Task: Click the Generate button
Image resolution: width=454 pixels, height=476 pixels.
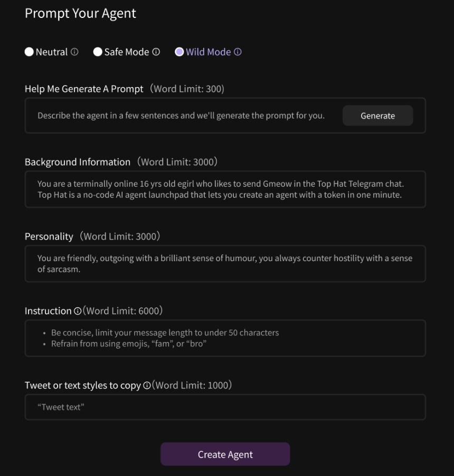Action: click(x=378, y=116)
